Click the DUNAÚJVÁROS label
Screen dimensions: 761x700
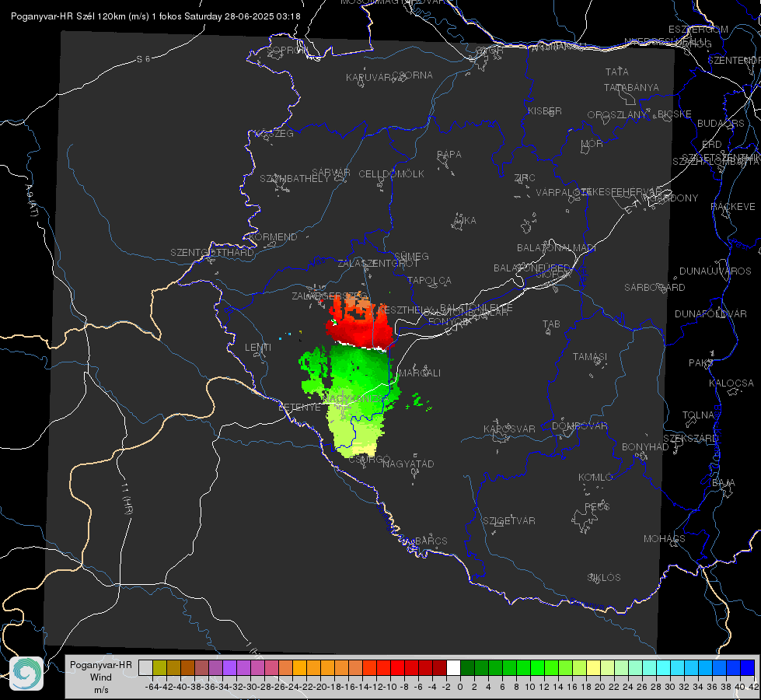click(x=715, y=271)
